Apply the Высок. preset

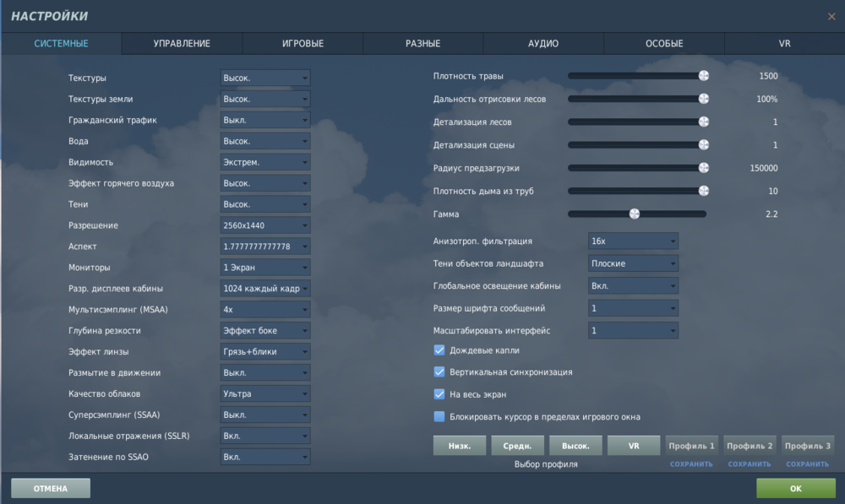pos(575,446)
